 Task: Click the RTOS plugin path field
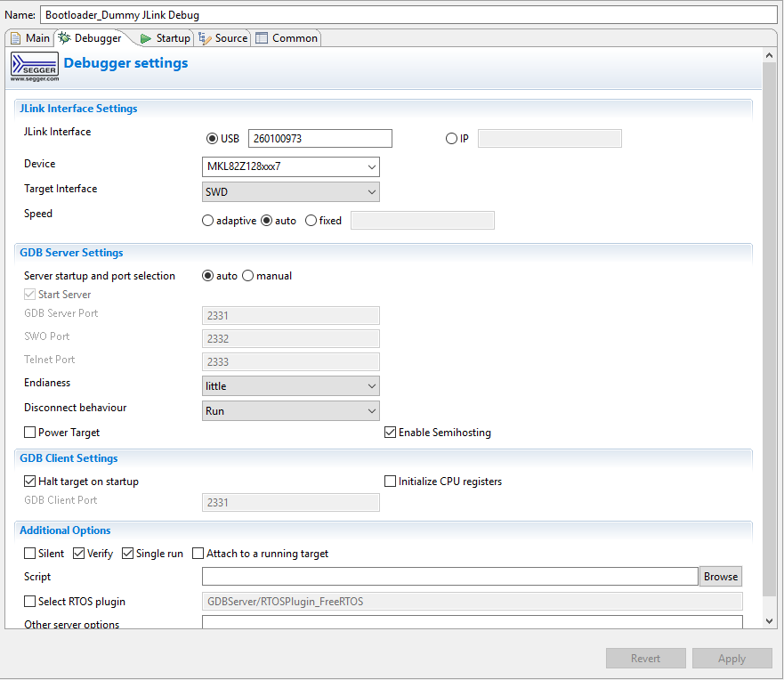(472, 601)
